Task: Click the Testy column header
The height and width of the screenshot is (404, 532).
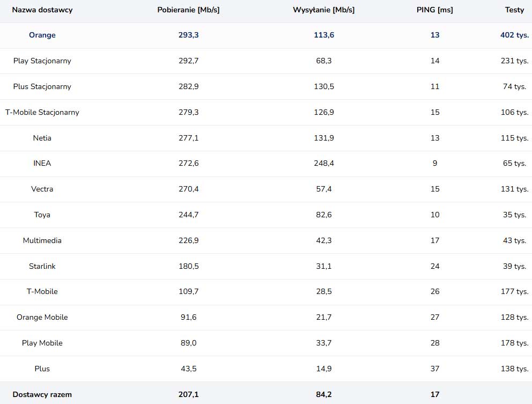Action: pos(514,10)
